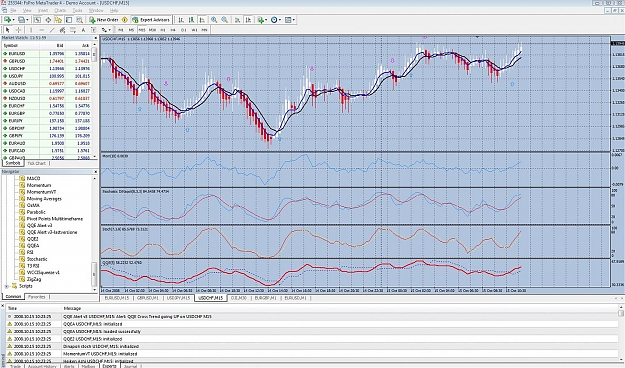Viewport: 625px width, 368px height.
Task: Click the New Order button
Action: coord(104,20)
